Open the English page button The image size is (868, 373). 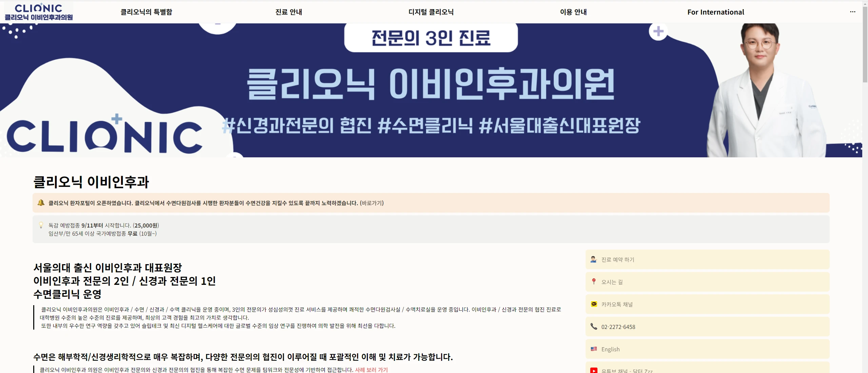(707, 349)
